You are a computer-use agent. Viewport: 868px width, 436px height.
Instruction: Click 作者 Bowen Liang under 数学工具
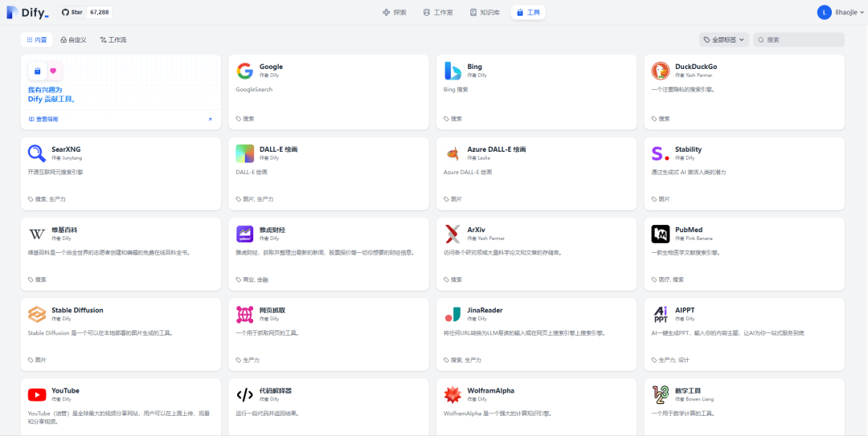(694, 399)
